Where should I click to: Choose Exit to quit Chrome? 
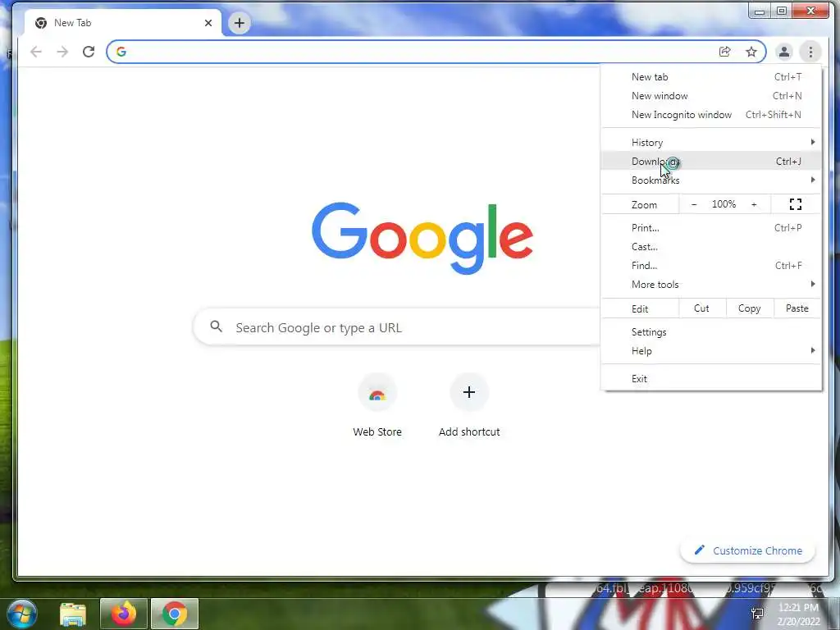coord(711,379)
